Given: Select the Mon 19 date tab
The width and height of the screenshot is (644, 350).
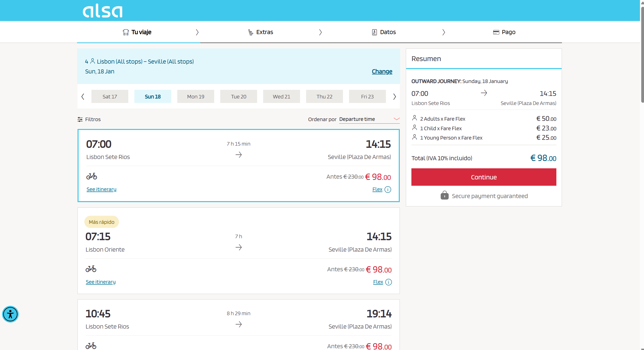Looking at the screenshot, I should 195,97.
